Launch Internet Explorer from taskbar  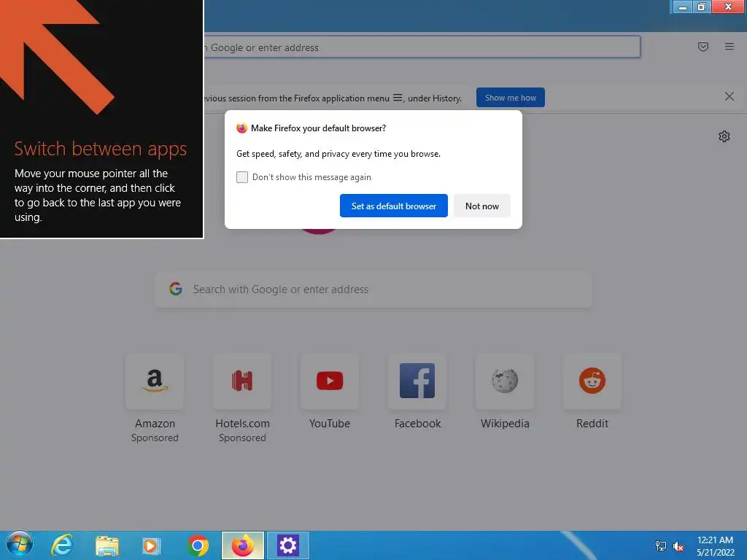pos(63,545)
